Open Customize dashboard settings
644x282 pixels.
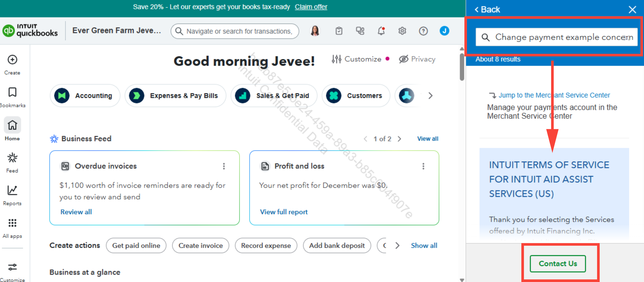pyautogui.click(x=356, y=59)
